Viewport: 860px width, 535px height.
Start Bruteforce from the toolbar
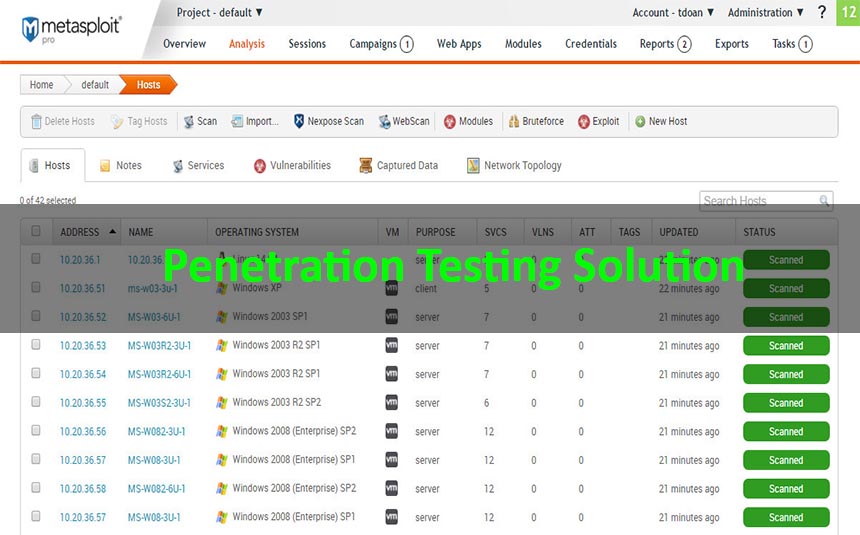(x=536, y=121)
